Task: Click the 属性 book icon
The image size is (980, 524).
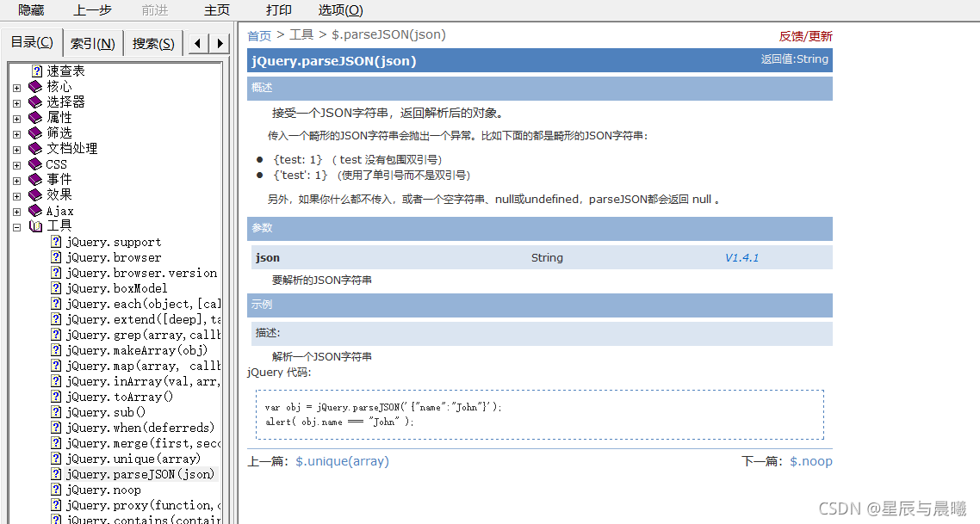Action: [35, 117]
